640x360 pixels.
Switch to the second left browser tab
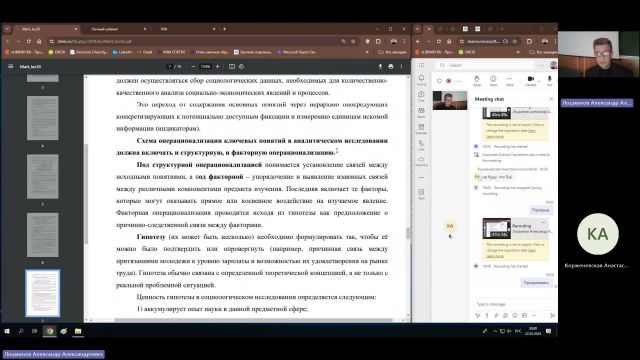(x=116, y=29)
